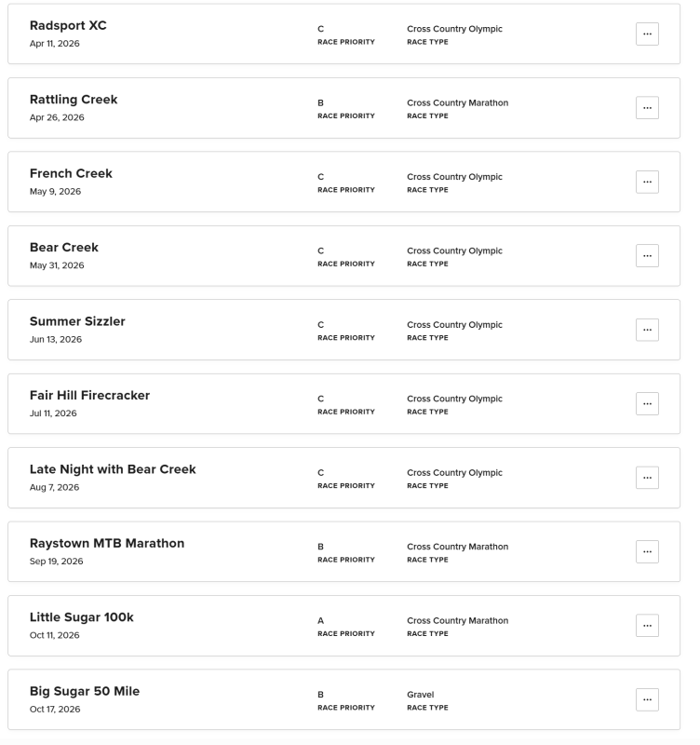700x745 pixels.
Task: Click the three-dot button for French Creek
Action: click(647, 182)
